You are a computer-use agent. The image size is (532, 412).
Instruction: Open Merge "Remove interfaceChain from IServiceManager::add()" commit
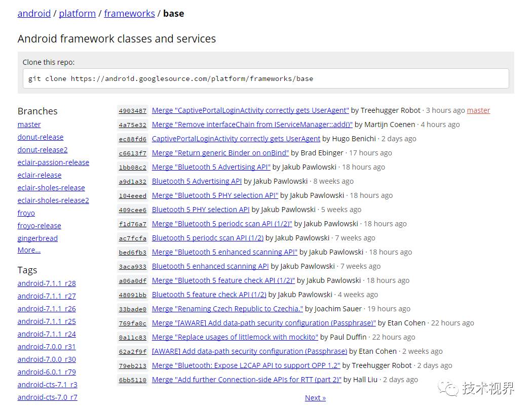point(252,125)
